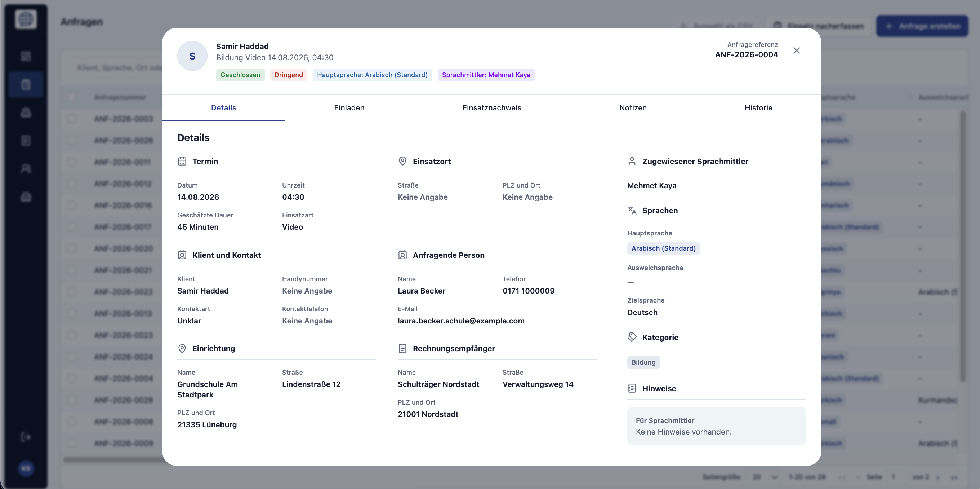
Task: Click the text 21001 Nordstadt
Action: click(428, 414)
